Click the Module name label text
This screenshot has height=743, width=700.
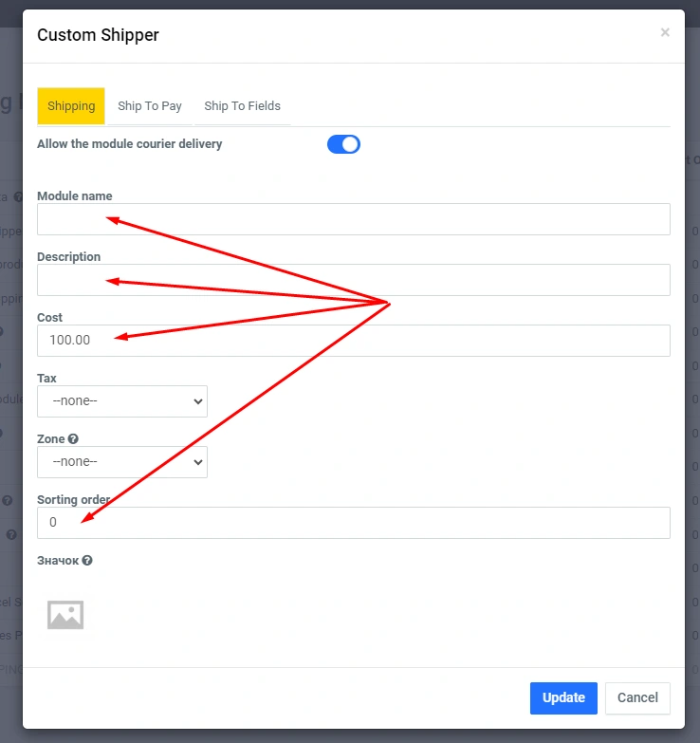(74, 196)
